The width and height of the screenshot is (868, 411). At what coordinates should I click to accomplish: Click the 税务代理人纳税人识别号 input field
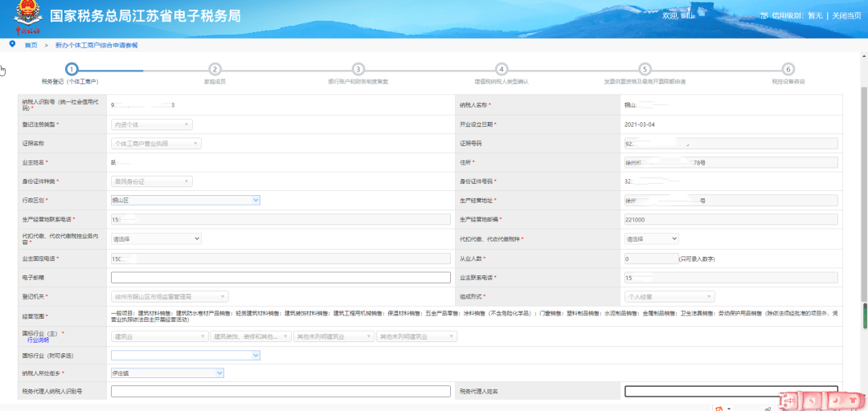tap(280, 392)
